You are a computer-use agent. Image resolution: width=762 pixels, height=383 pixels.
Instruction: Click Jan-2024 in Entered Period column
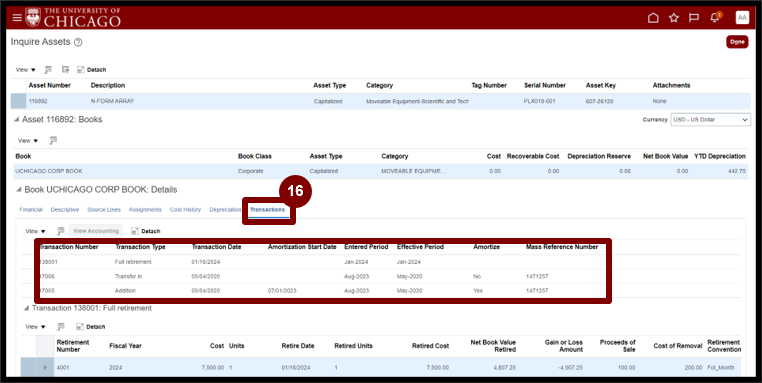356,261
